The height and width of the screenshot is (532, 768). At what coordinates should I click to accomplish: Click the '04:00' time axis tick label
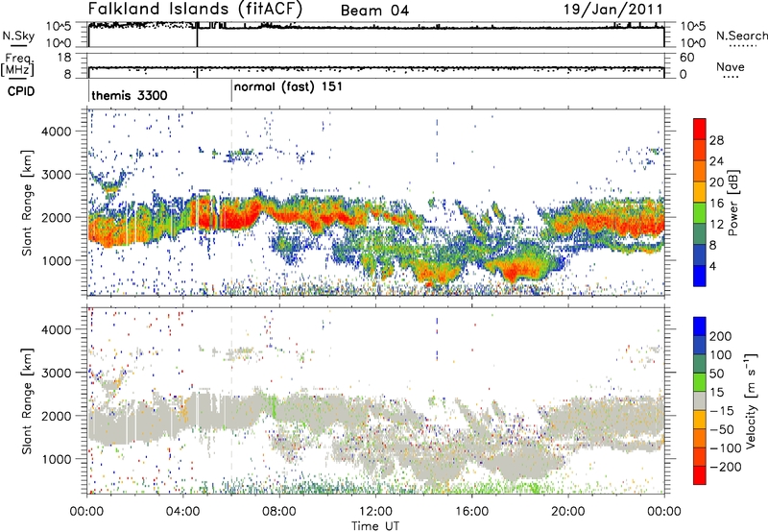(182, 512)
